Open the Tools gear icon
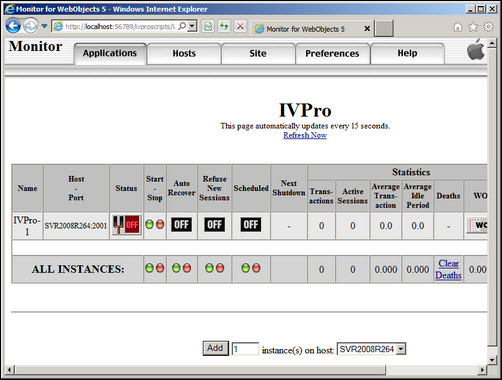Screen dimensions: 502x380 point(488,27)
